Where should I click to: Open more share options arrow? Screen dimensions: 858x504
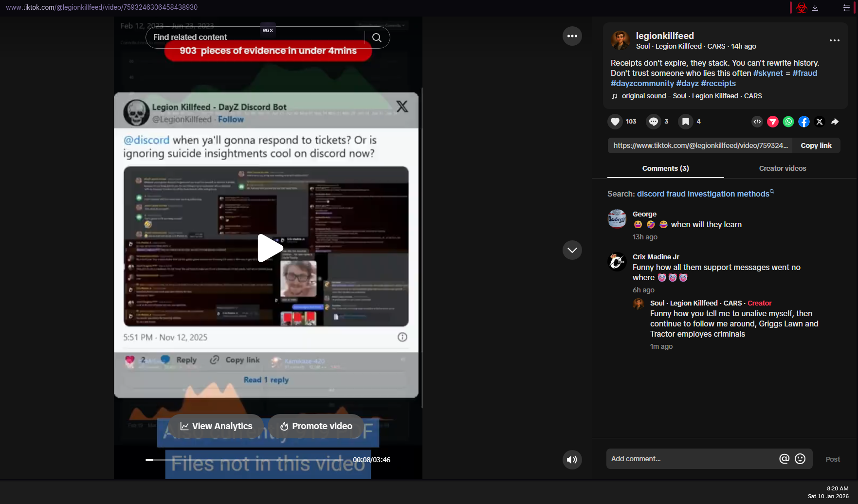tap(835, 122)
